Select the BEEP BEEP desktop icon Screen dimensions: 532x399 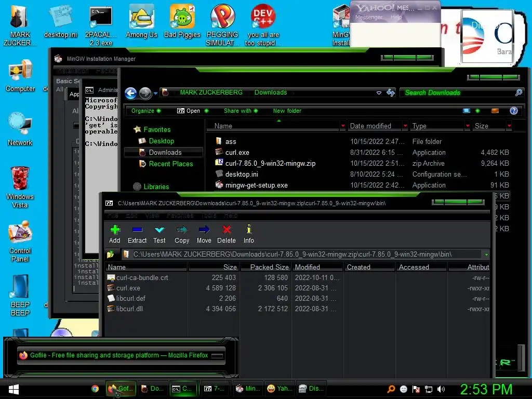click(20, 296)
